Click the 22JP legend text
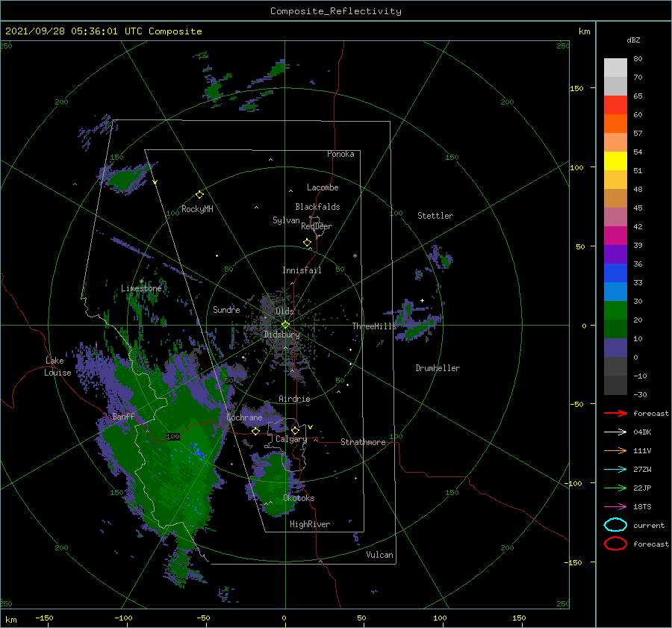Viewport: 672px width, 628px height. (642, 488)
